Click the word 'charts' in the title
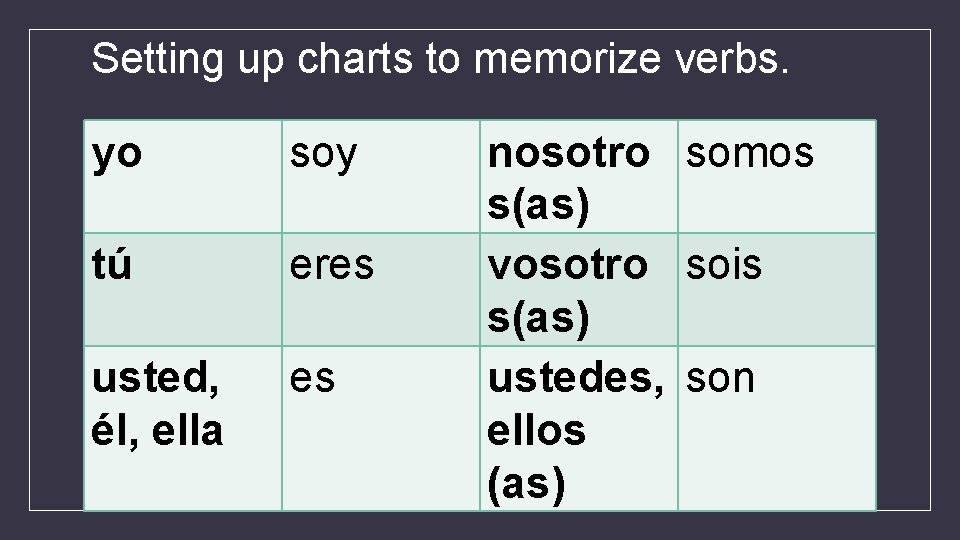The height and width of the screenshot is (540, 960). pos(355,59)
